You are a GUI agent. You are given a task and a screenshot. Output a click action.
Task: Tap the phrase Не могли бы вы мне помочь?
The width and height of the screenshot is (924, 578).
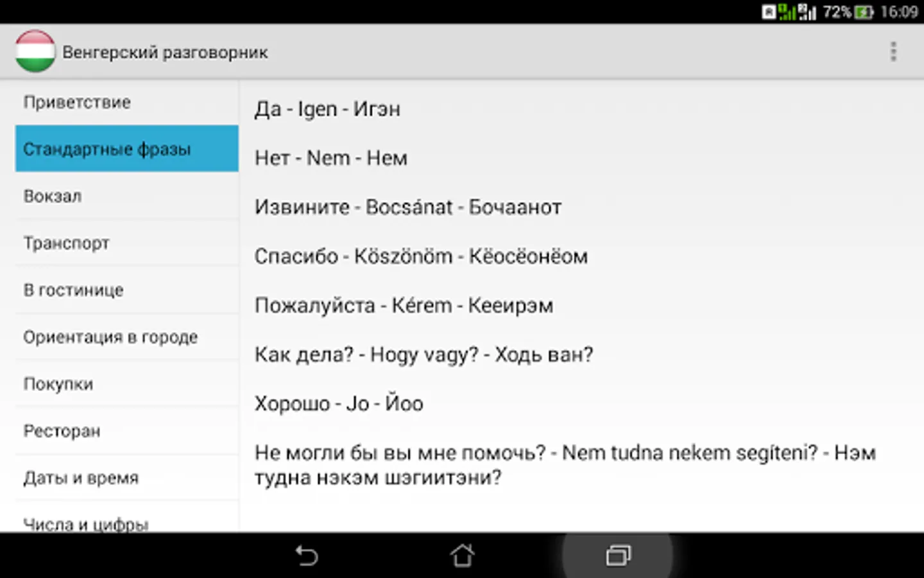coord(565,465)
